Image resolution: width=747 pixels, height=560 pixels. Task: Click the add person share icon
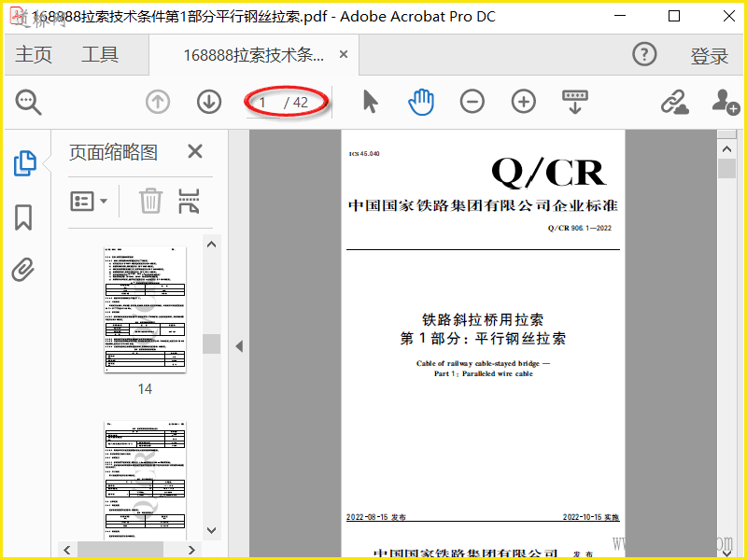click(726, 102)
